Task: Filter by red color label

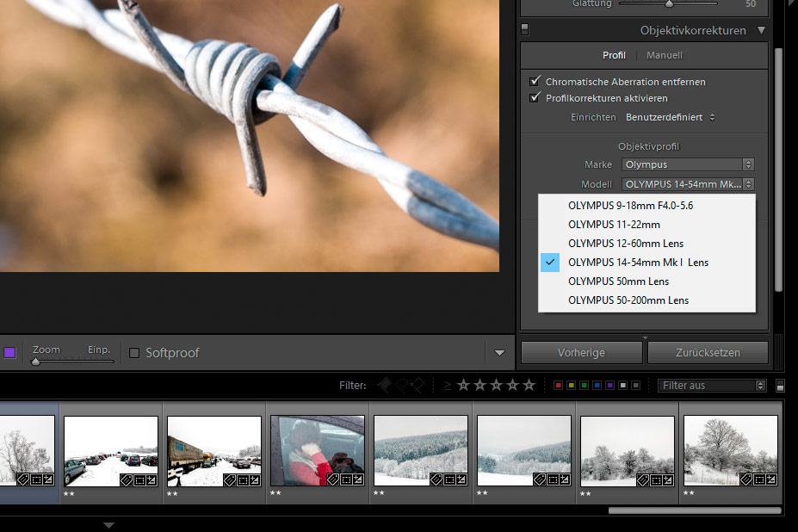Action: pos(559,386)
